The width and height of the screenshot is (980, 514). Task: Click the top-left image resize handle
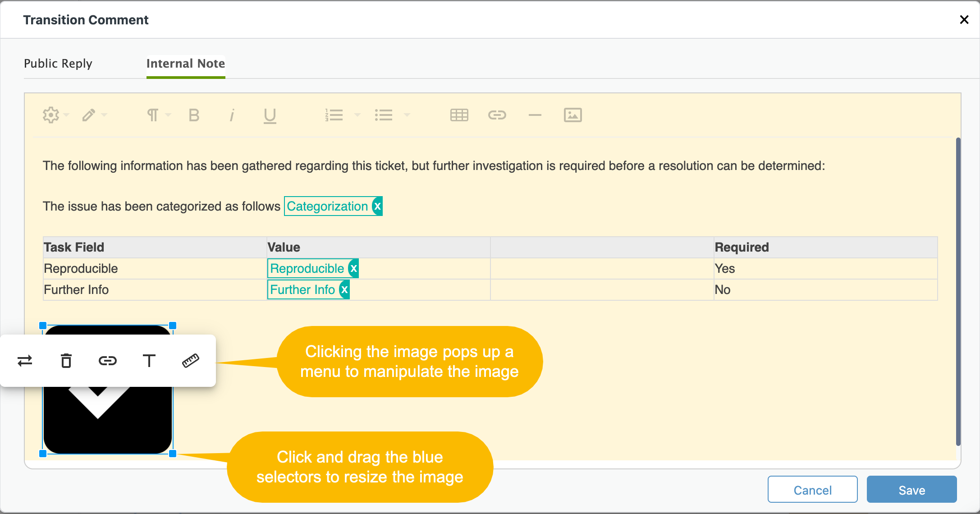pos(43,326)
